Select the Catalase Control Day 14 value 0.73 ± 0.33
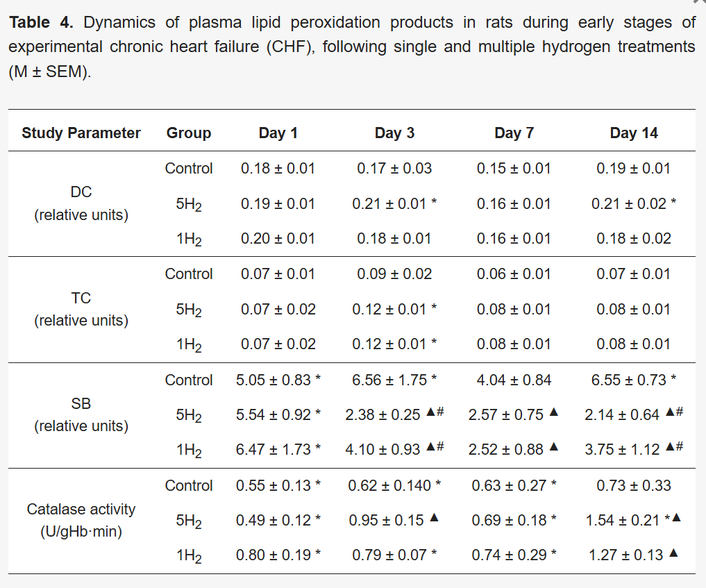The image size is (706, 588). [634, 486]
